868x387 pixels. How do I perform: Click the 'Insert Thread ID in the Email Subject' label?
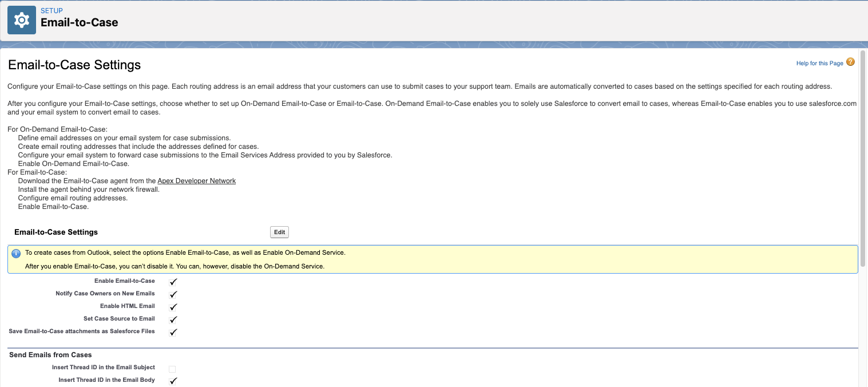coord(104,368)
